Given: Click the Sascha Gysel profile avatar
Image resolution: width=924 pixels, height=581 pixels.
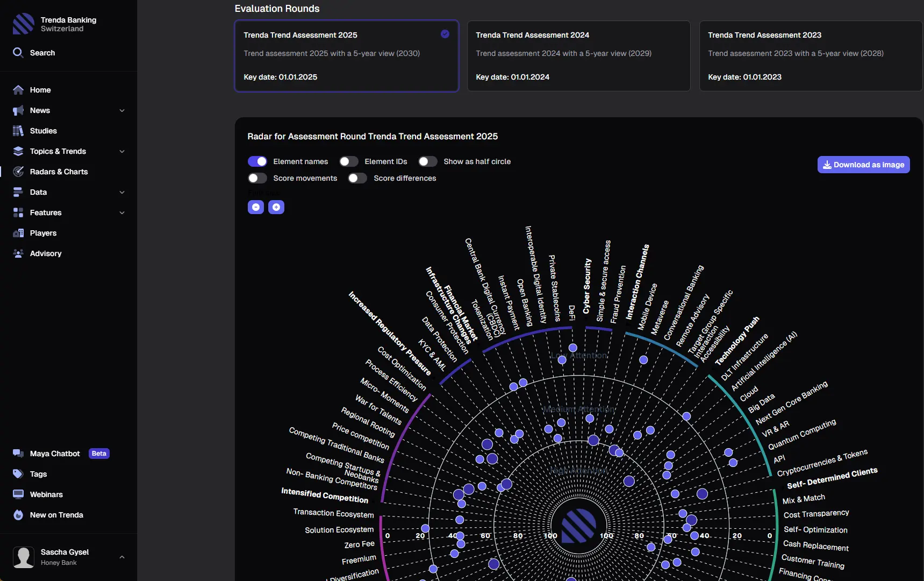Looking at the screenshot, I should click(x=23, y=557).
